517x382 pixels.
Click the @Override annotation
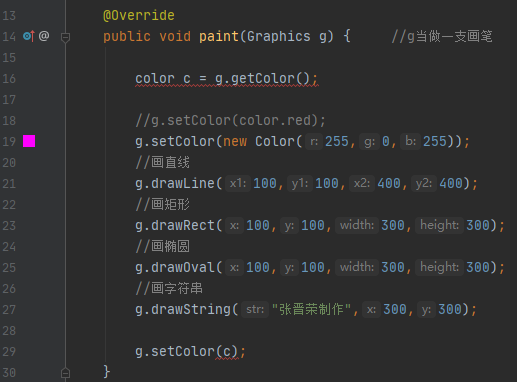click(x=139, y=16)
